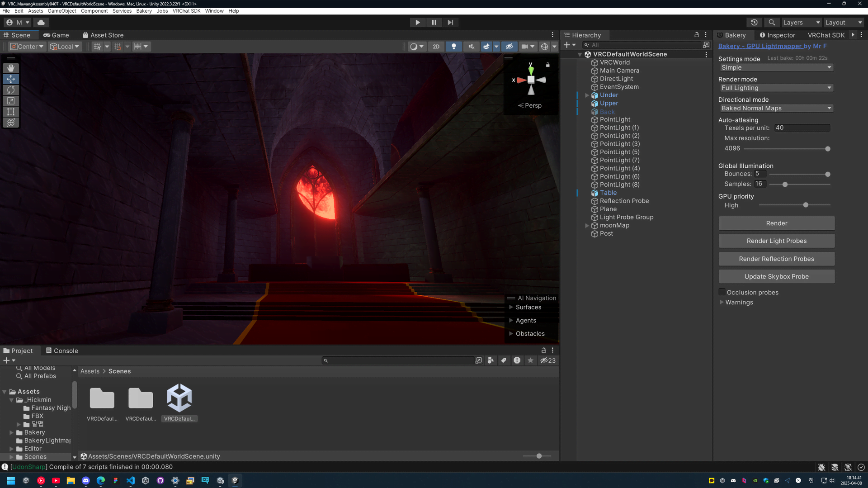Select the Transform tool
The height and width of the screenshot is (488, 868).
pyautogui.click(x=11, y=123)
